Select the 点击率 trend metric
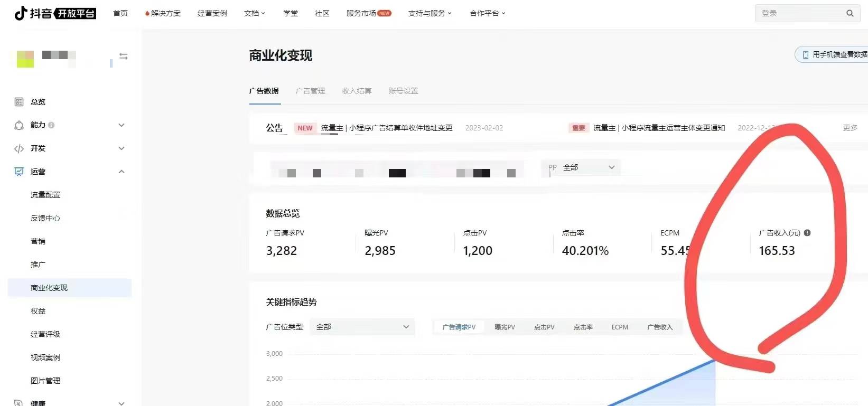868x406 pixels. (583, 327)
